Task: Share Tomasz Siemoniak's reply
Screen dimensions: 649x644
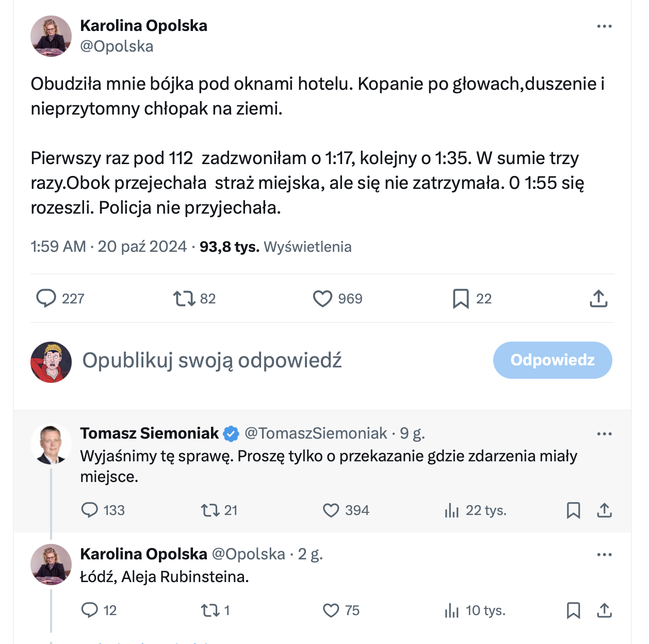Action: tap(604, 510)
